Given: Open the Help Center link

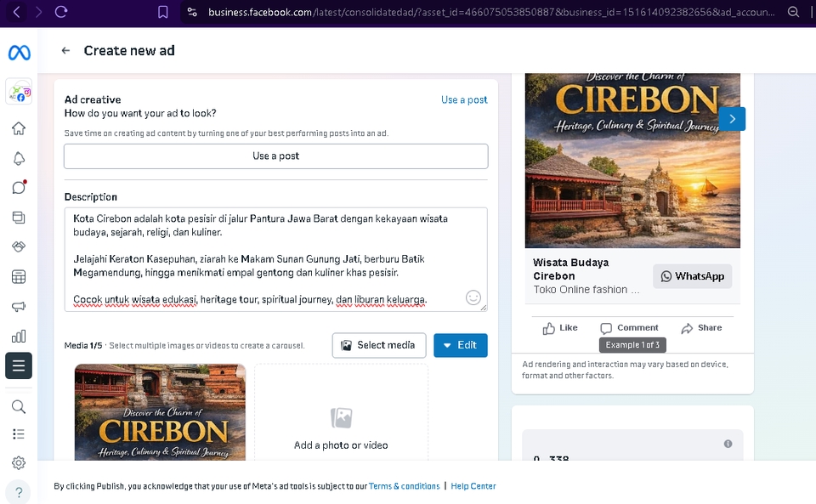Looking at the screenshot, I should [473, 486].
